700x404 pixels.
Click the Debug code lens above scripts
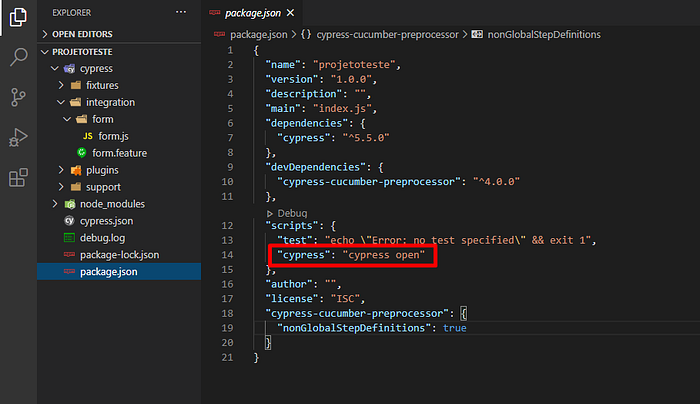point(287,213)
